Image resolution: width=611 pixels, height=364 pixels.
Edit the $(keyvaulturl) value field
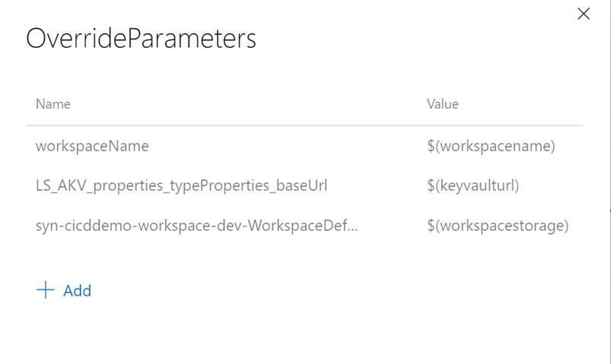(x=473, y=185)
